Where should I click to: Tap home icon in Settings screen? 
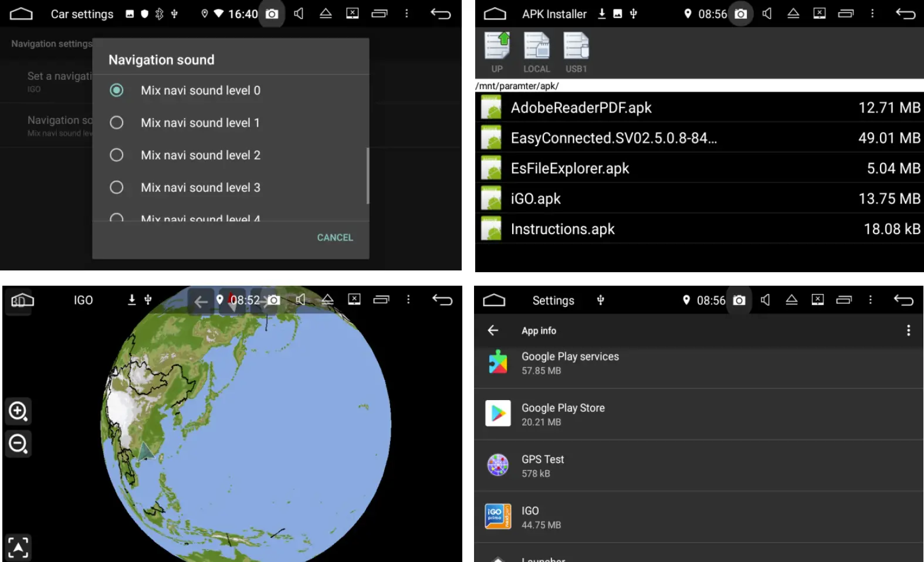click(494, 300)
